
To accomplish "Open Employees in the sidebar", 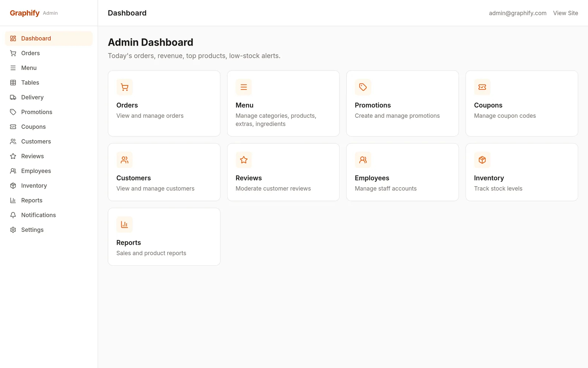I will tap(49, 171).
